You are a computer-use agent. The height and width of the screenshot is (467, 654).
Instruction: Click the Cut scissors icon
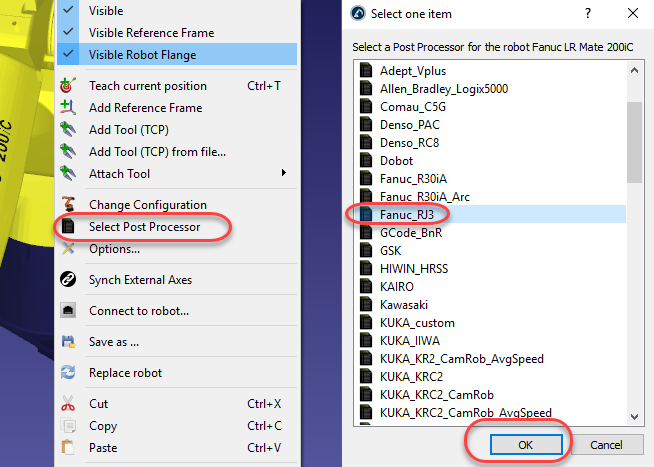tap(68, 404)
